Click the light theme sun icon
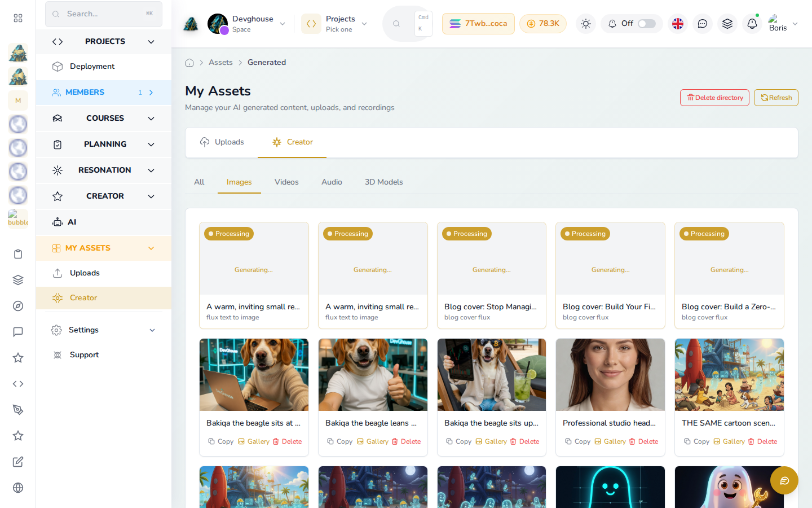812x508 pixels. [586, 24]
